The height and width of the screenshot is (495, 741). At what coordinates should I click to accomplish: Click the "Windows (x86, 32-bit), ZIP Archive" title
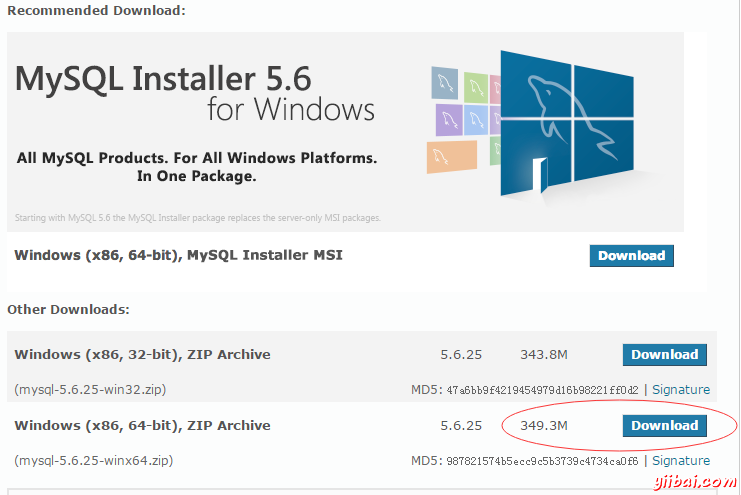[142, 354]
